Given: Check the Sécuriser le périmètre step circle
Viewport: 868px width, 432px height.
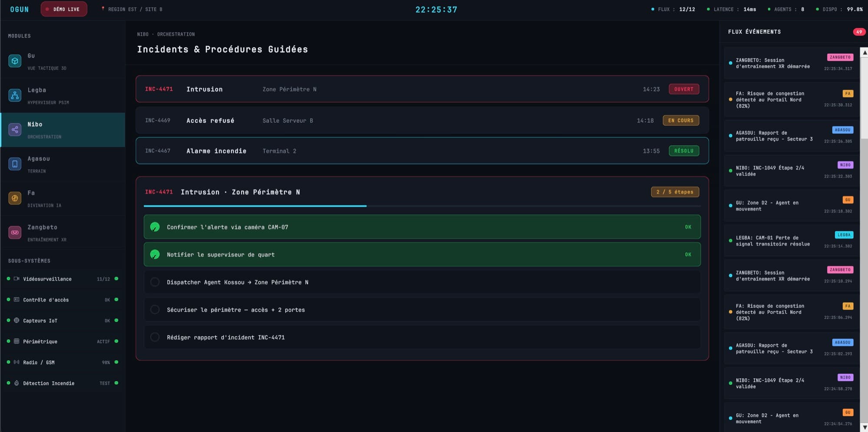Looking at the screenshot, I should 155,310.
